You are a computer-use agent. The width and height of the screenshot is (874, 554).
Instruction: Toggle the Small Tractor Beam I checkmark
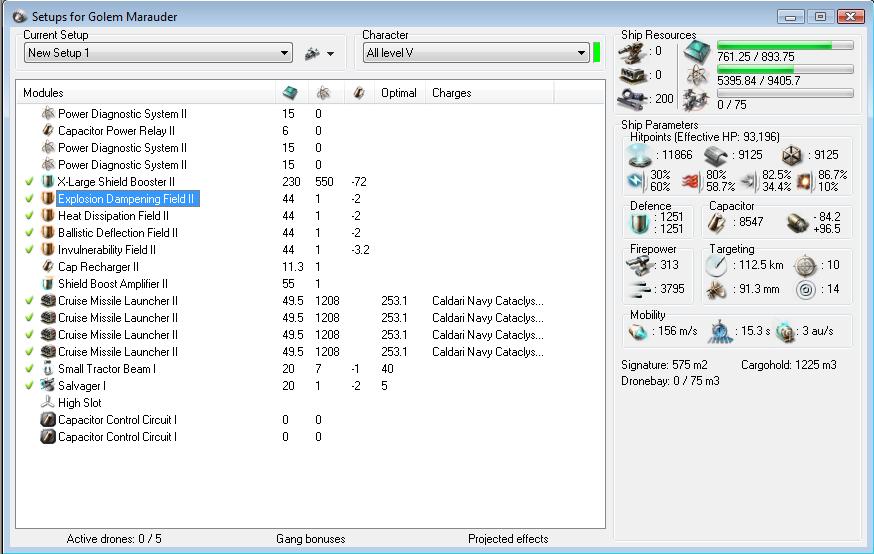point(30,368)
